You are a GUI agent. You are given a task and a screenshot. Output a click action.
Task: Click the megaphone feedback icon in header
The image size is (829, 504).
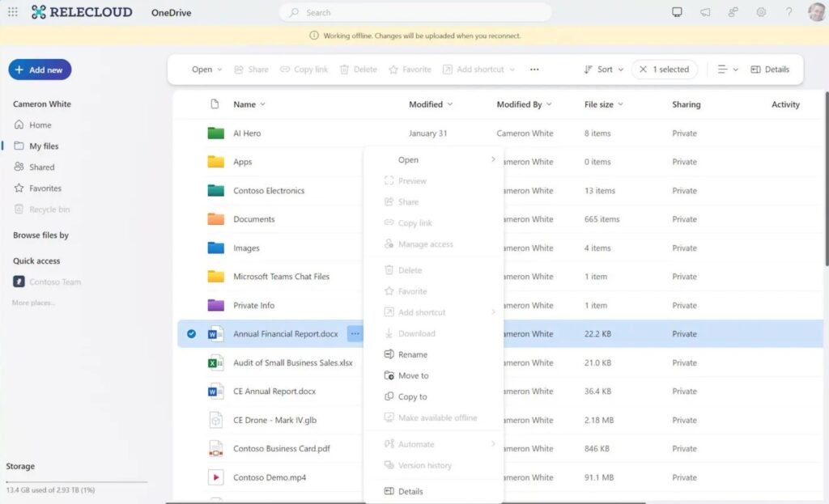705,11
